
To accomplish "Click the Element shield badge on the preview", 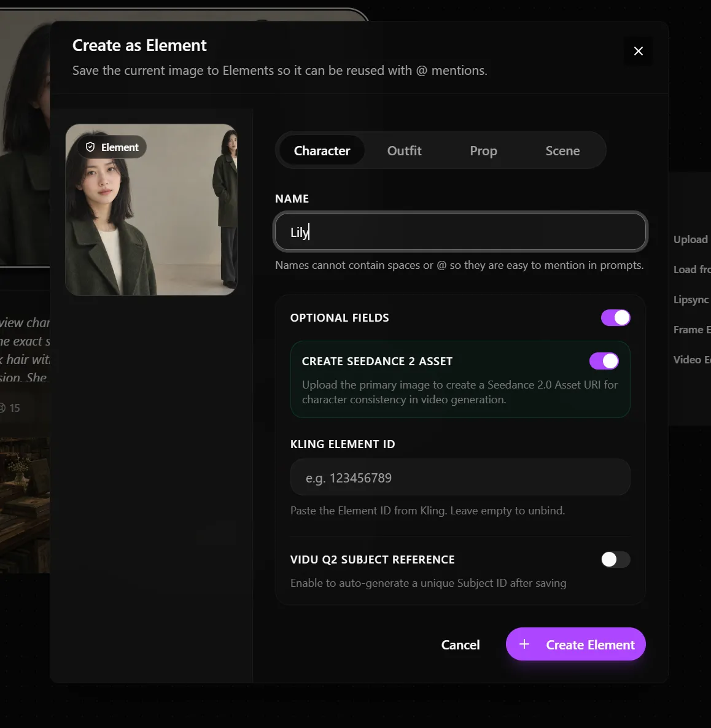I will pos(112,147).
